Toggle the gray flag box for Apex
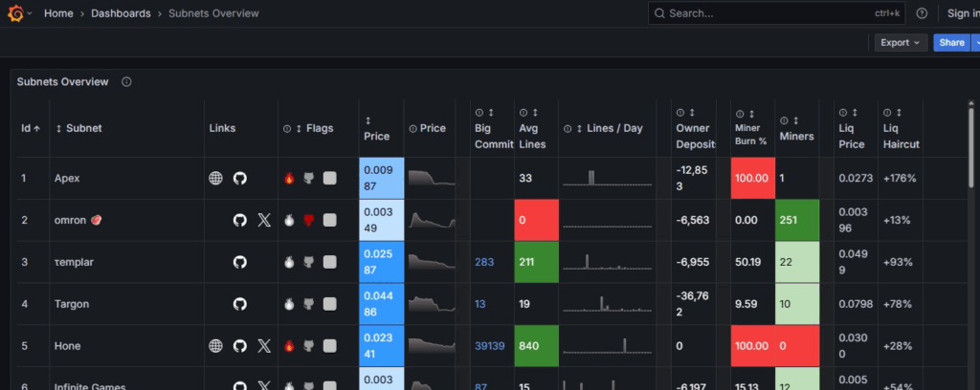Screen dimensions: 980x390 (329, 178)
